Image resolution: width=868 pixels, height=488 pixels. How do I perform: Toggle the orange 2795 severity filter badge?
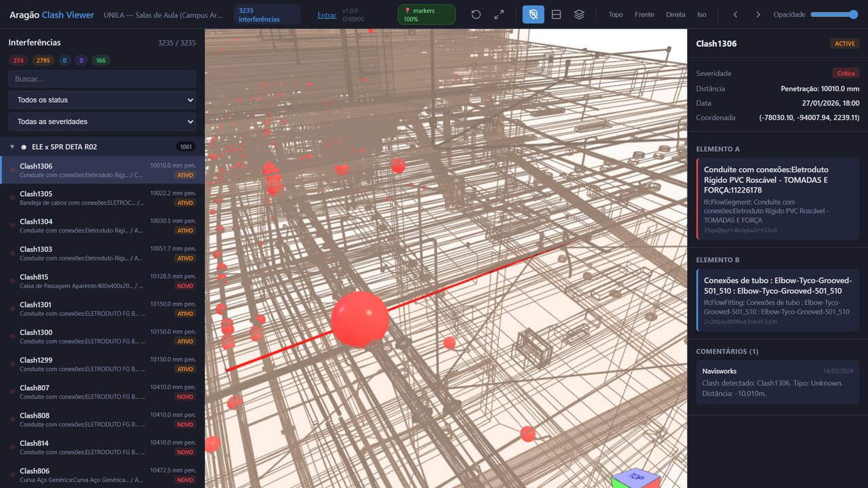tap(43, 60)
